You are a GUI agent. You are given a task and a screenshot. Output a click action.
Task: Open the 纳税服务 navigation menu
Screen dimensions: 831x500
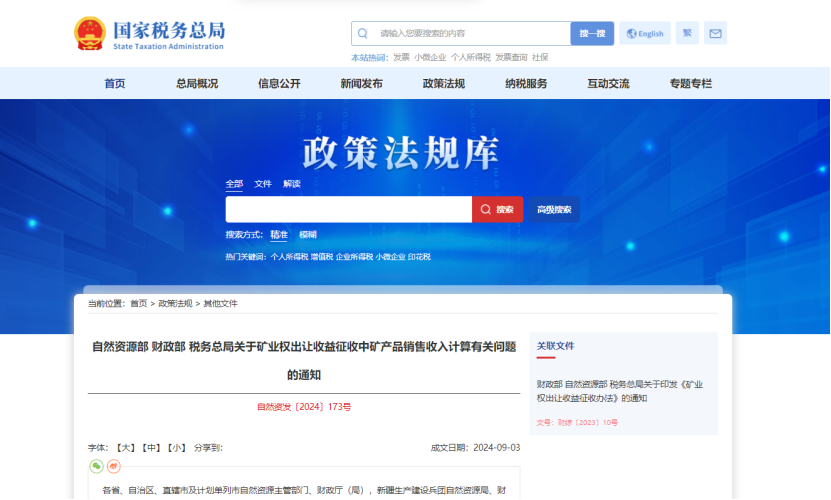pyautogui.click(x=526, y=84)
